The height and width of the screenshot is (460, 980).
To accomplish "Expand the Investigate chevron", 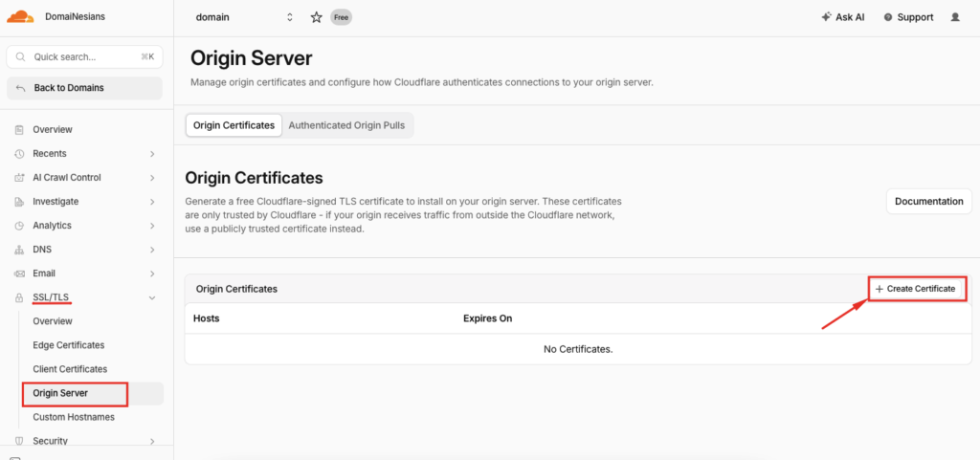I will point(152,202).
